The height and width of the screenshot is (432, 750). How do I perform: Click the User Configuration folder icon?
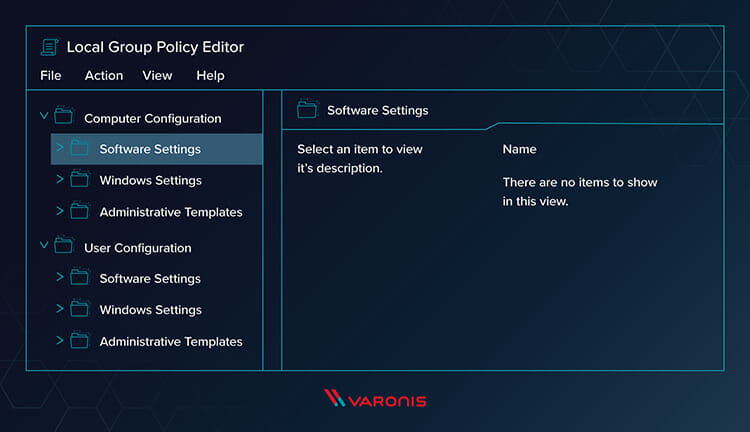click(x=63, y=244)
